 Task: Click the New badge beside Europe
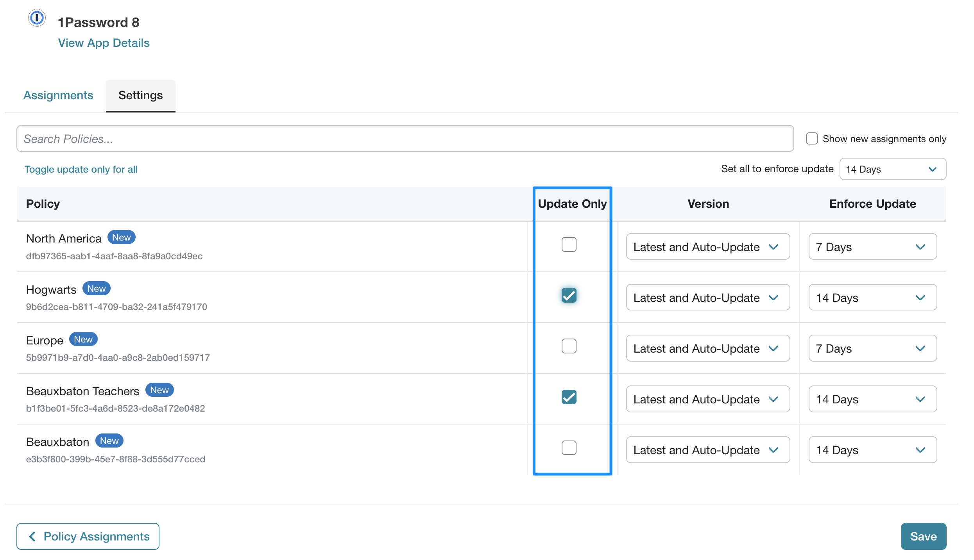tap(83, 339)
